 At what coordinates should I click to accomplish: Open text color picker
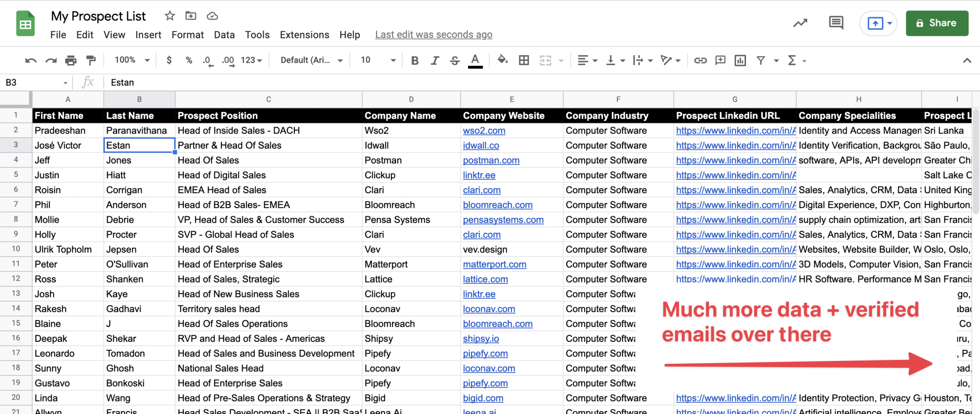click(x=475, y=61)
